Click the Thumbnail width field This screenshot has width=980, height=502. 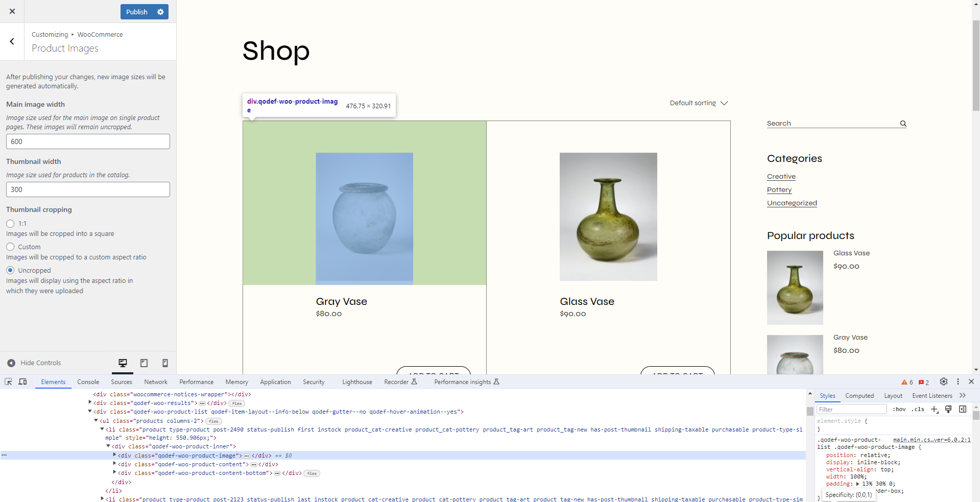[88, 189]
